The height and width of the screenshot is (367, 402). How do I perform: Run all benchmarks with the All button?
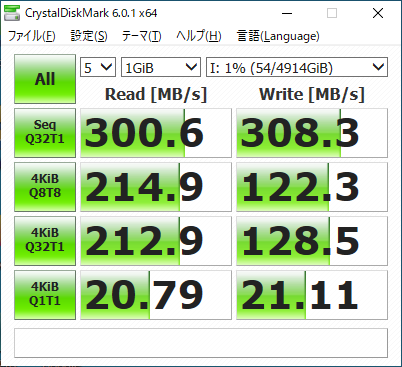coord(45,79)
